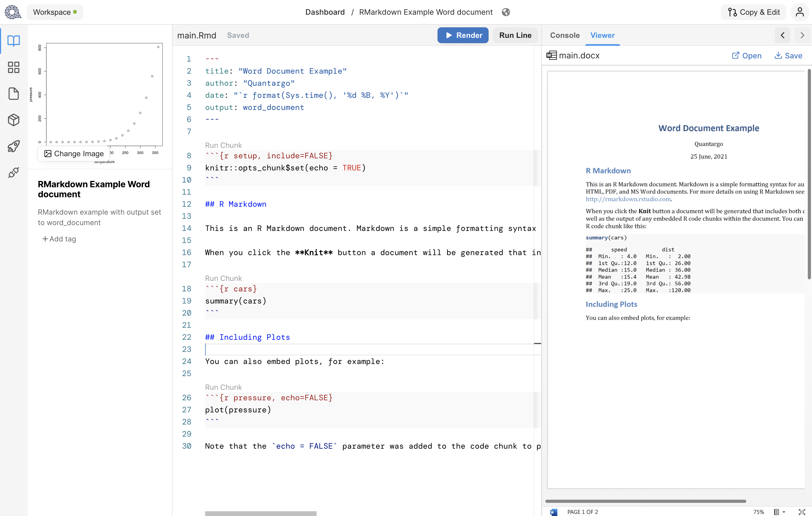Click the Workspace button
Screen dimensions: 812x516
55,12
